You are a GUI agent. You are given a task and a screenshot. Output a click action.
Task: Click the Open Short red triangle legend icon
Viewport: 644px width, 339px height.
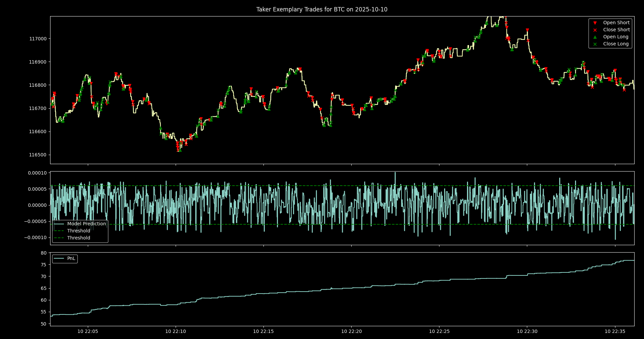click(x=595, y=23)
